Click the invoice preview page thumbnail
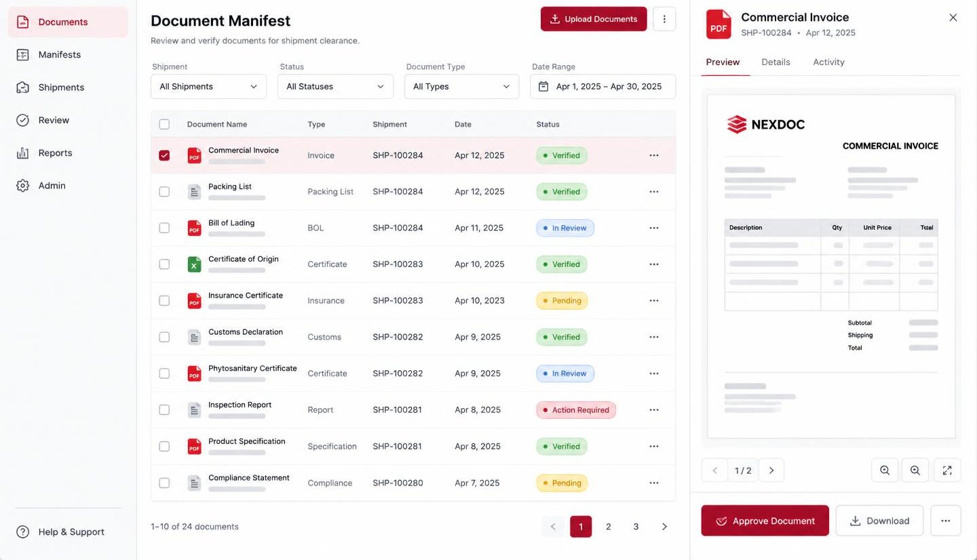This screenshot has height=560, width=977. point(831,266)
